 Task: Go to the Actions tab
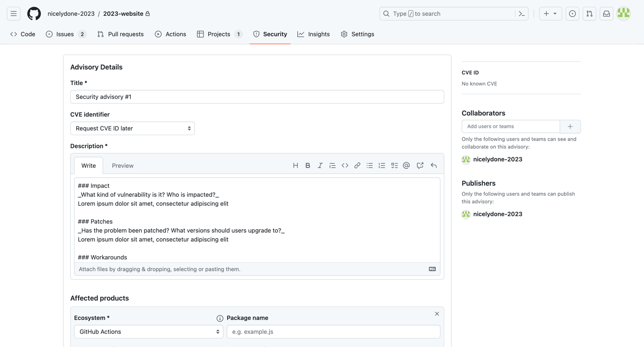click(x=170, y=34)
